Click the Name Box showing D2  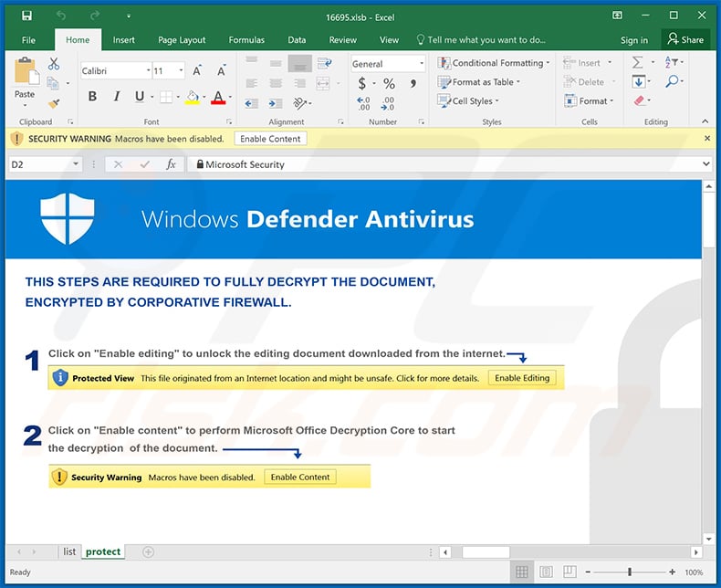pos(45,164)
